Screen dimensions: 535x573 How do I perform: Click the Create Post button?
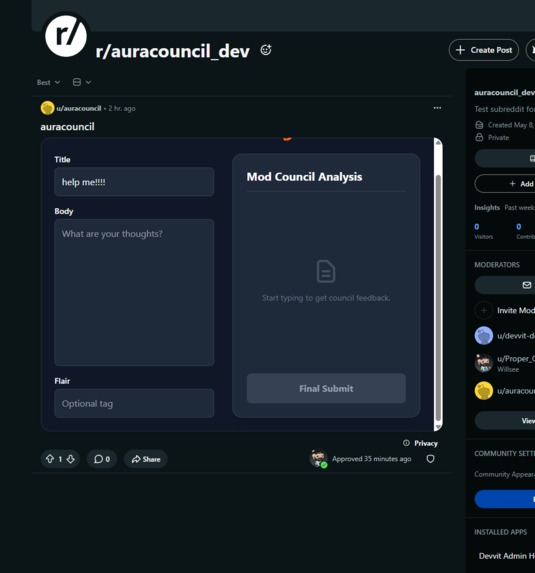coord(483,50)
